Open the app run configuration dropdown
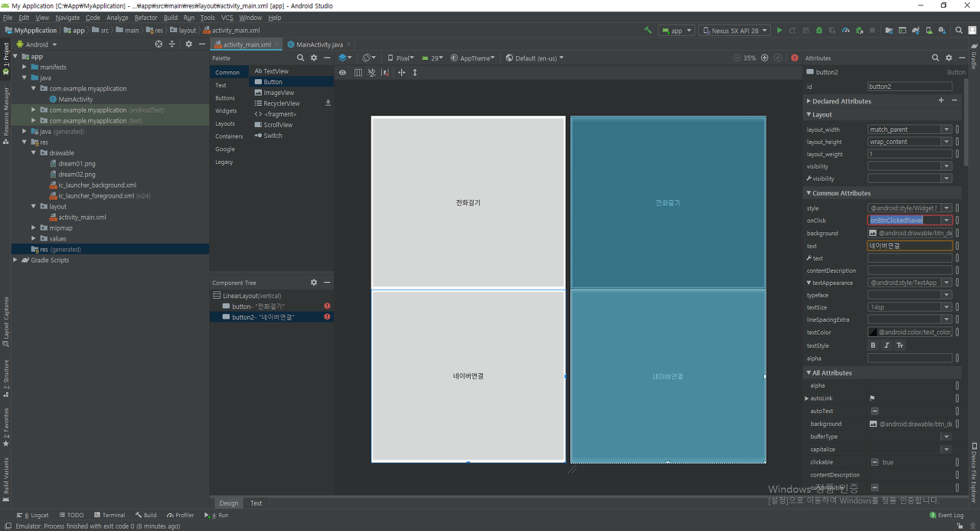Viewport: 980px width, 531px height. pyautogui.click(x=677, y=31)
